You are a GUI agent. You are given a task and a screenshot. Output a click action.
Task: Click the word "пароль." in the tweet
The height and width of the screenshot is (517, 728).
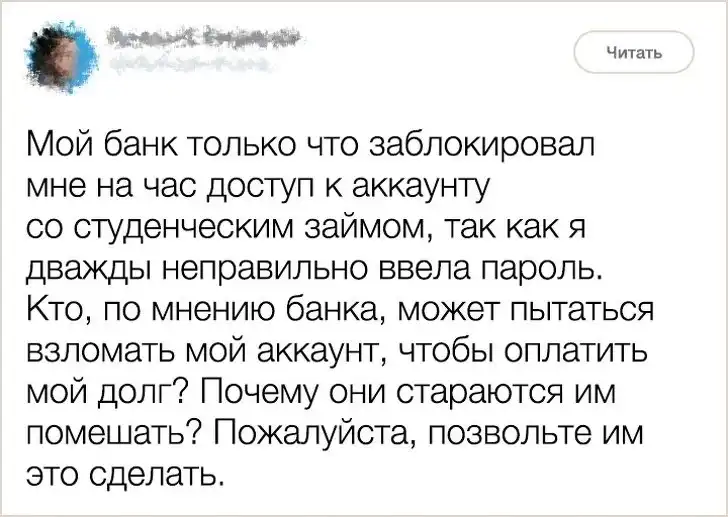click(x=554, y=270)
